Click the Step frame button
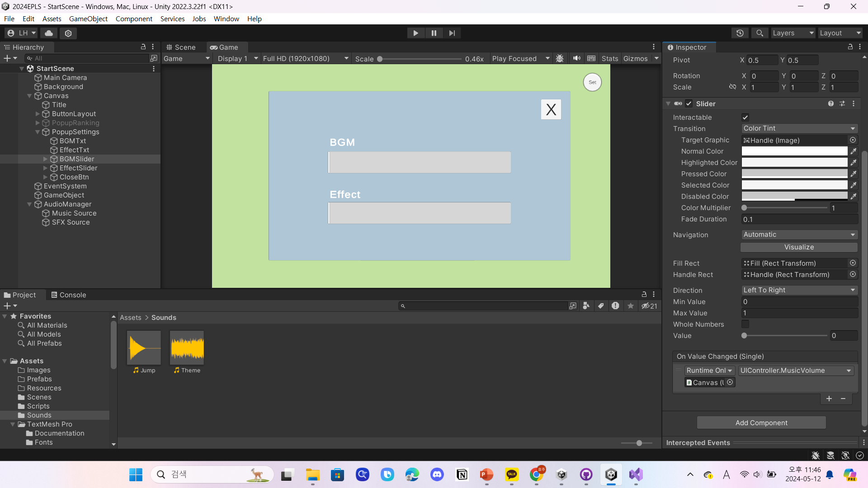868x488 pixels. point(452,33)
